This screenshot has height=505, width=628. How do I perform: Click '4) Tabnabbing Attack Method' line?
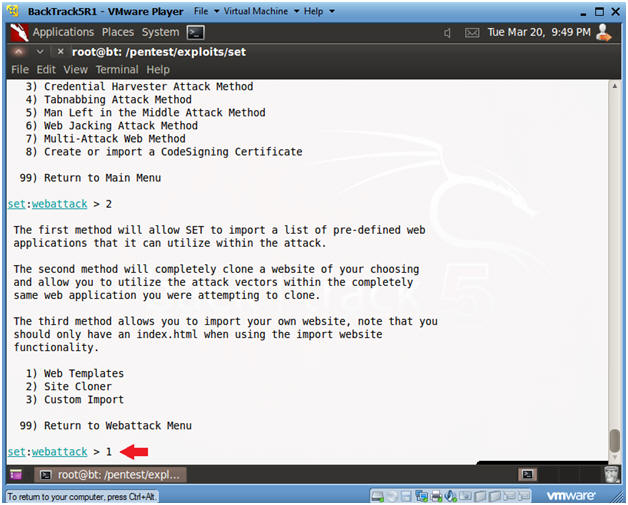click(x=109, y=99)
